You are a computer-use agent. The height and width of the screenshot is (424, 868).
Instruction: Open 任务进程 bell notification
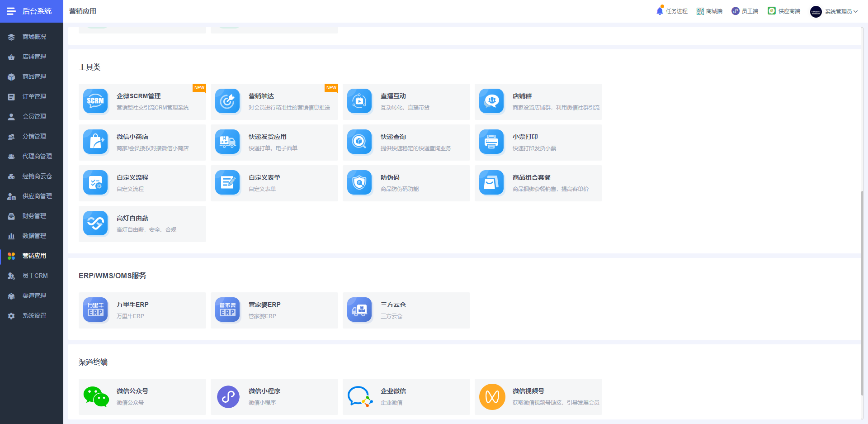click(672, 11)
